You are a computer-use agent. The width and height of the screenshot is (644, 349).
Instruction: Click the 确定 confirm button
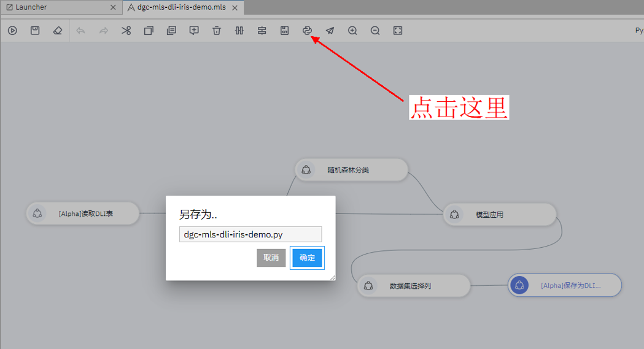coord(307,258)
